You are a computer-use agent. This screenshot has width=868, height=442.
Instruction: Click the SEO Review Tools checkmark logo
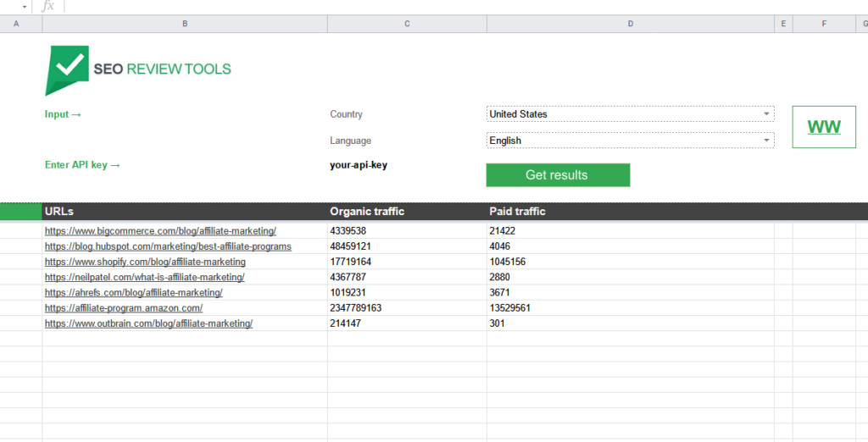[x=66, y=69]
